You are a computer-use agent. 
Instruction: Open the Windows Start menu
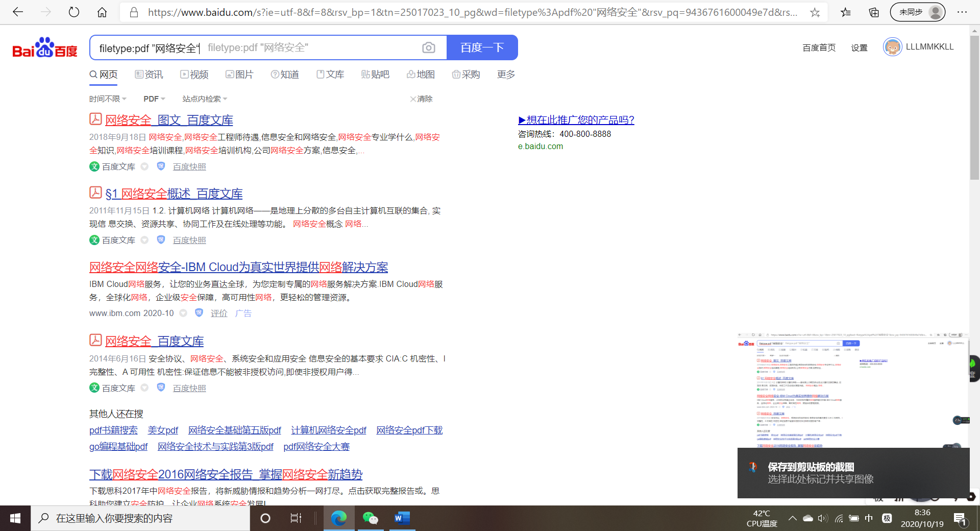(x=15, y=518)
